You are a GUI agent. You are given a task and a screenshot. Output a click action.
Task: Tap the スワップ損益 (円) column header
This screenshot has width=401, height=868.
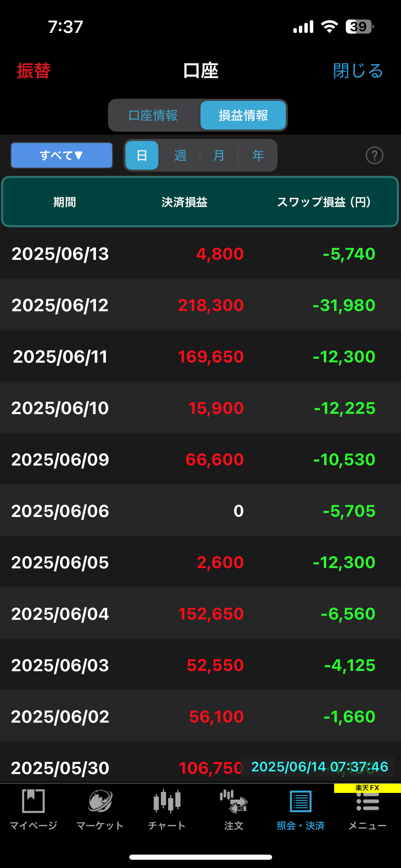coord(324,202)
